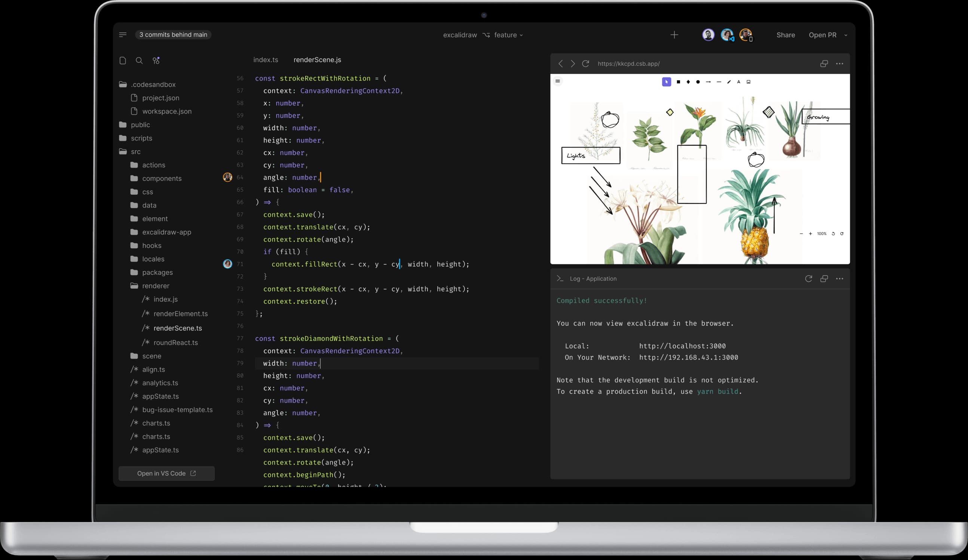This screenshot has height=560, width=968.
Task: Select the Lights text box on canvas
Action: [x=590, y=156]
